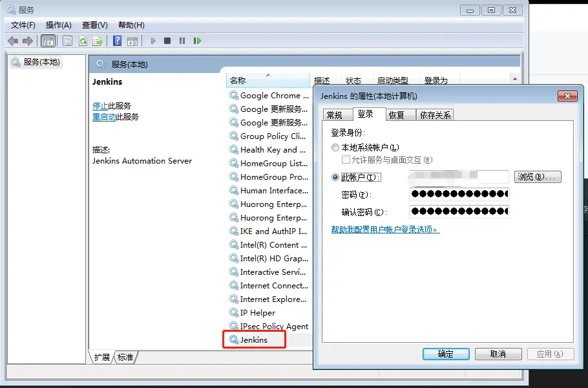Screen dimensions: 588x388
Task: Click gear icon beside Health Key and...
Action: [234, 150]
